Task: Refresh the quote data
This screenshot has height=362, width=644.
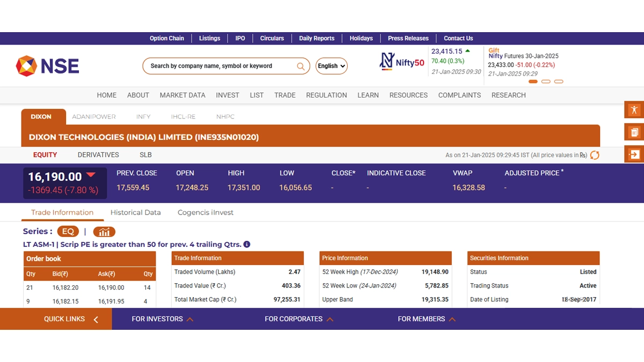Action: [x=595, y=155]
